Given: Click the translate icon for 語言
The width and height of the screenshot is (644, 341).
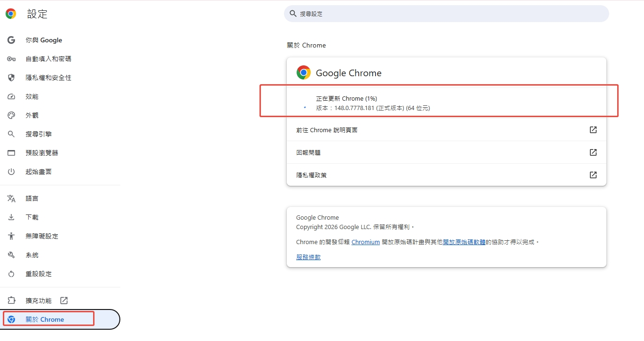Looking at the screenshot, I should point(11,198).
